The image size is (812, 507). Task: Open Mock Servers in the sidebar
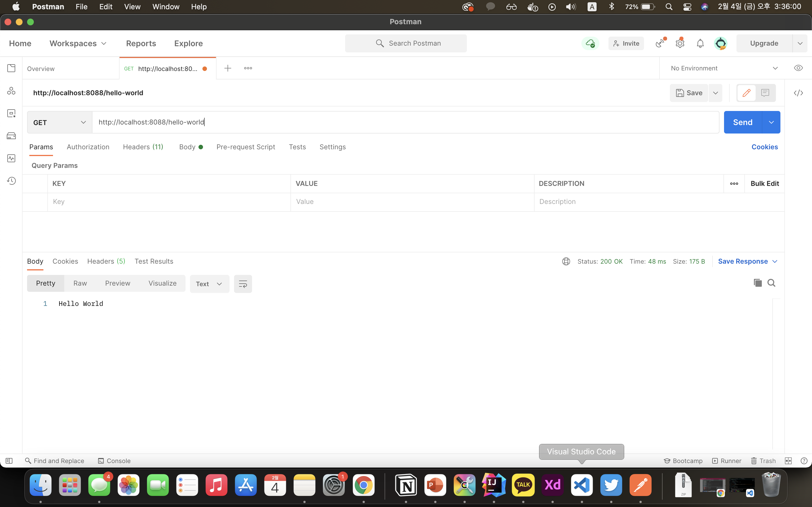pos(11,136)
